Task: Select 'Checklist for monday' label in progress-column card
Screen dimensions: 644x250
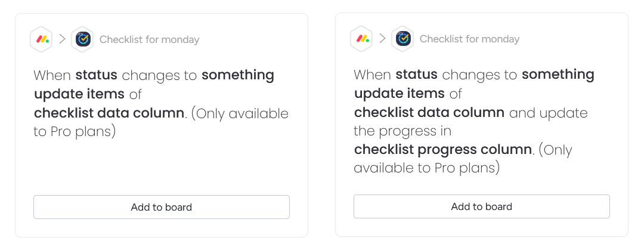Action: [469, 39]
